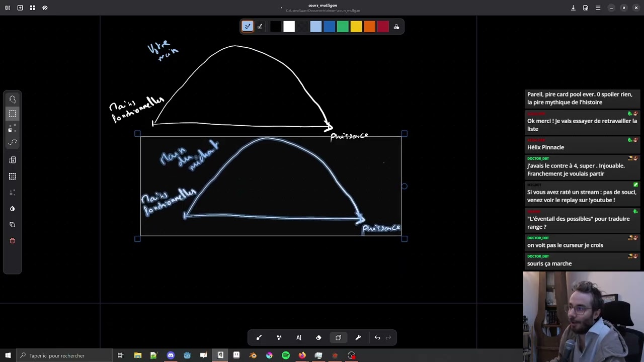
Task: Click the select all strokes icon
Action: click(13, 176)
